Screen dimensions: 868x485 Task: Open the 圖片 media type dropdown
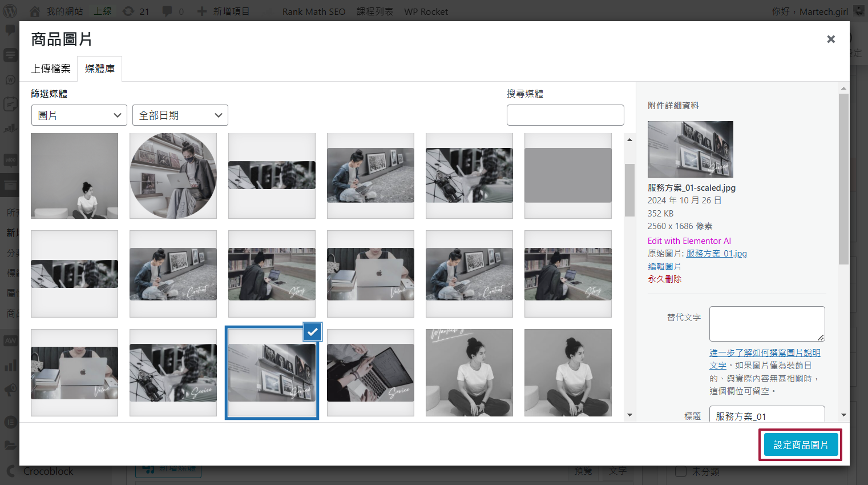[x=79, y=115]
